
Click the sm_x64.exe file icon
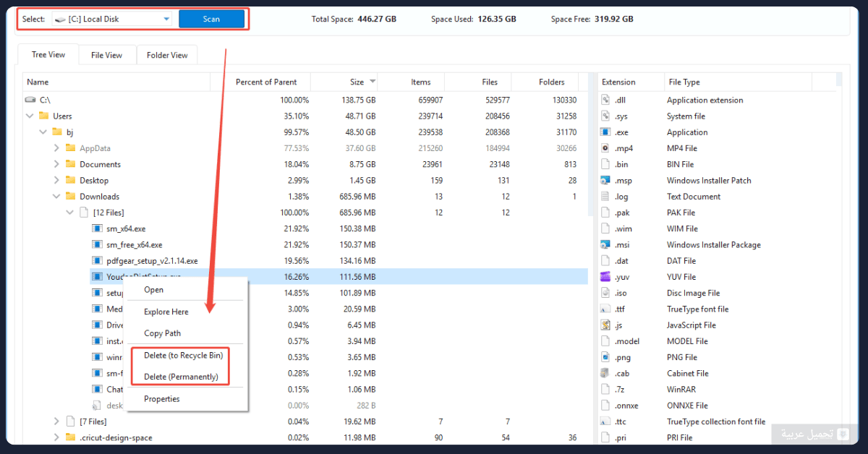pyautogui.click(x=97, y=228)
